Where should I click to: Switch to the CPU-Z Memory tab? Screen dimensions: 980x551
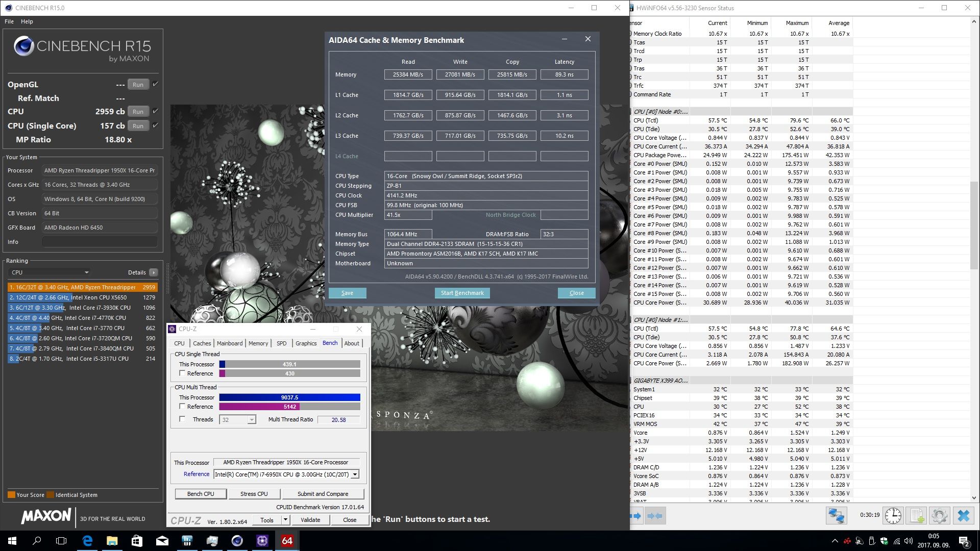(x=258, y=343)
